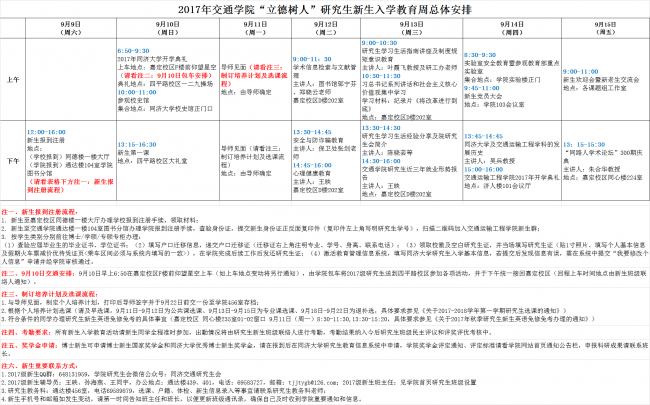The width and height of the screenshot is (650, 405).
Task: Click '地点：学院103会议室'
Action: [x=494, y=104]
